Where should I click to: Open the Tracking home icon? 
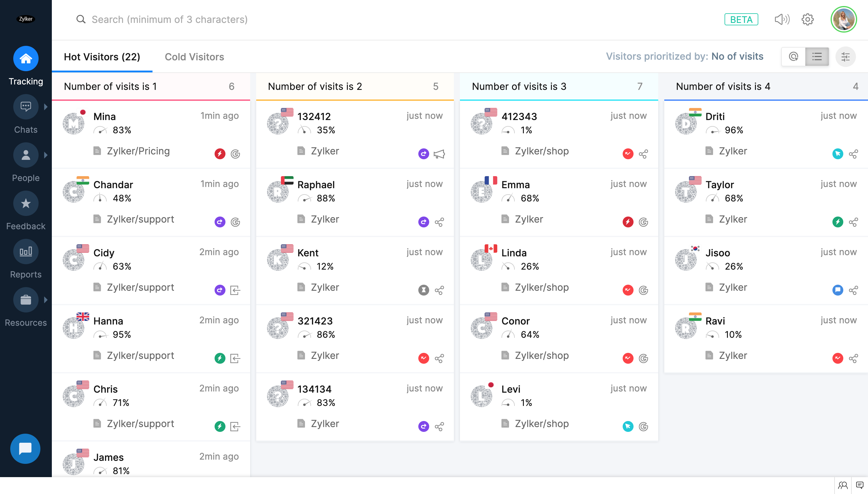point(26,59)
